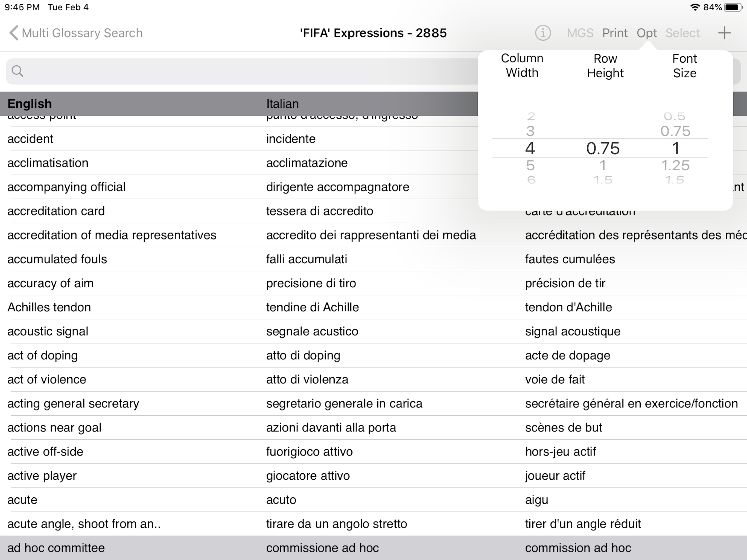Select 'acoustic signal' entry
The height and width of the screenshot is (560, 747).
click(48, 331)
